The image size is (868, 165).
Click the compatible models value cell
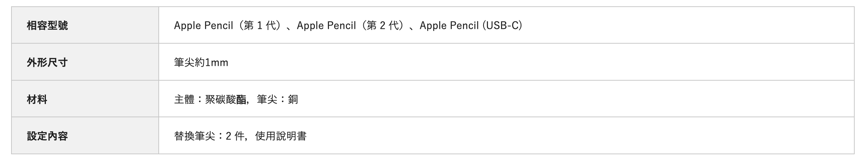(507, 25)
